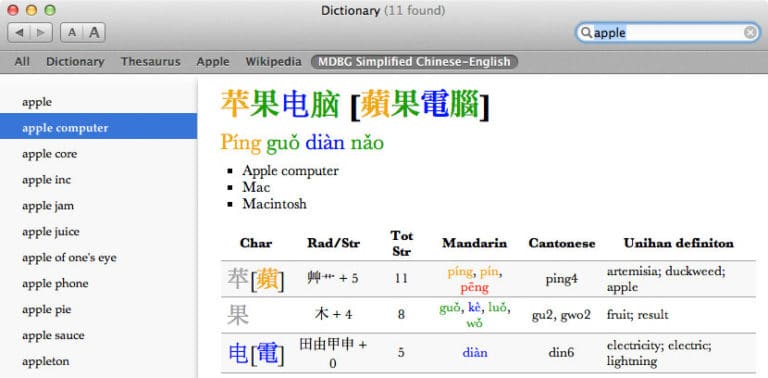Viewport: 768px width, 378px height.
Task: Click the simplified headword 苹果电脑
Action: click(280, 104)
